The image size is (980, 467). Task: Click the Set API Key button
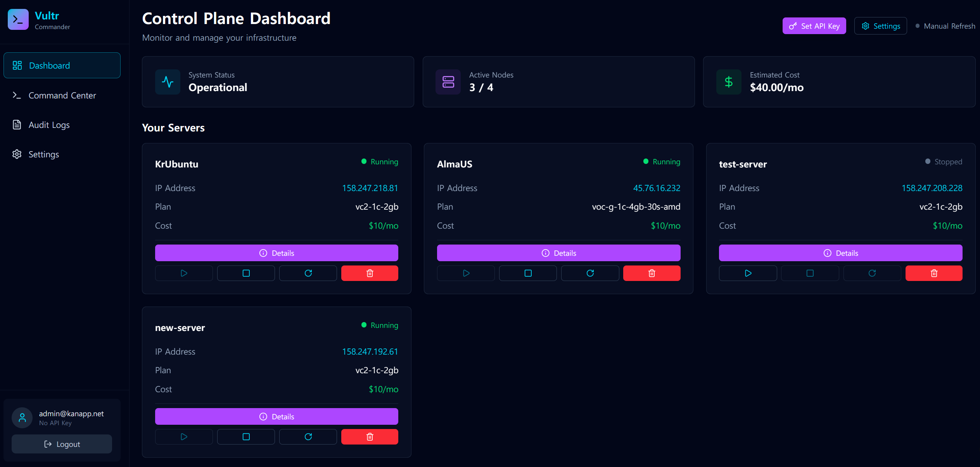point(814,26)
